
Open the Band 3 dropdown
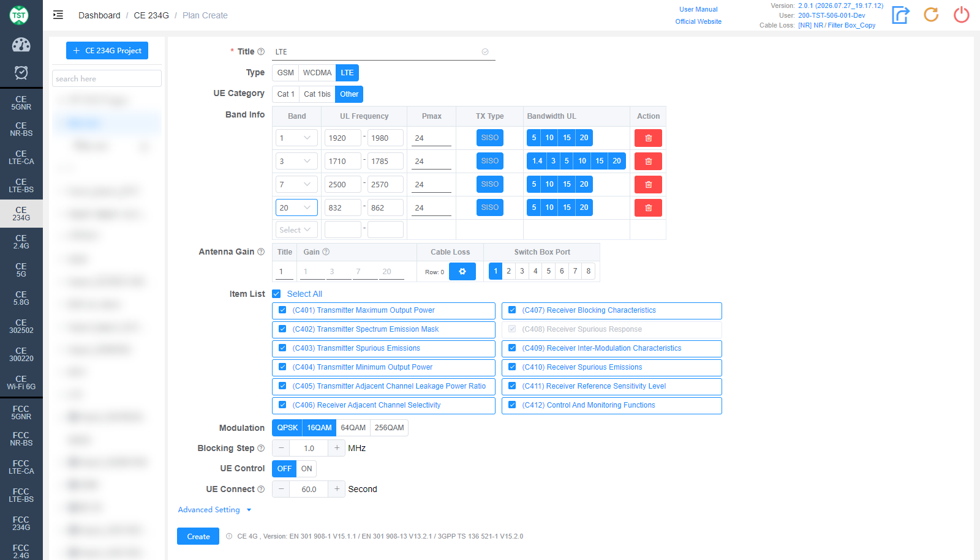point(296,162)
